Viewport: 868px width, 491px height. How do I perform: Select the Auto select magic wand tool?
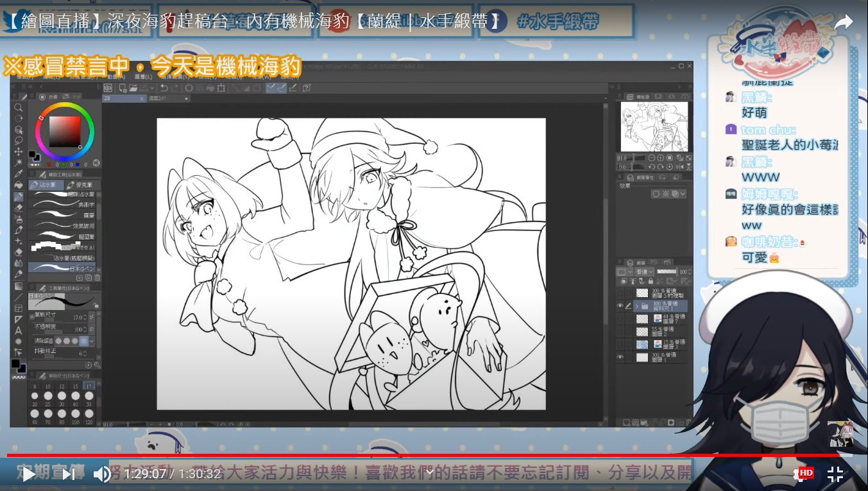point(19,163)
